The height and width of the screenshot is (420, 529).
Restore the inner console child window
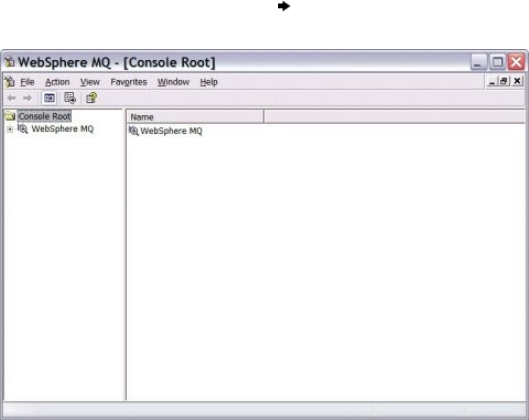click(x=504, y=81)
